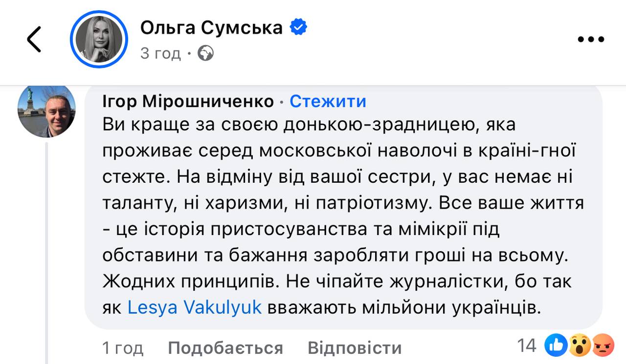This screenshot has height=364, width=626.
Task: Click the wow face reaction icon
Action: (x=578, y=346)
